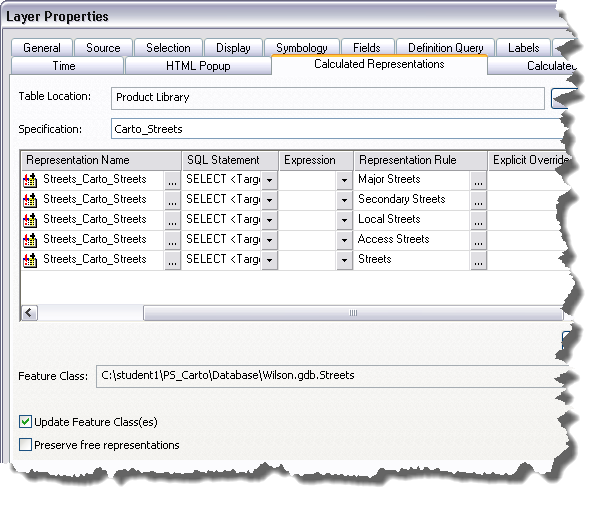Browse rule ellipsis next to Access Streets
The image size is (596, 506).
tap(478, 241)
